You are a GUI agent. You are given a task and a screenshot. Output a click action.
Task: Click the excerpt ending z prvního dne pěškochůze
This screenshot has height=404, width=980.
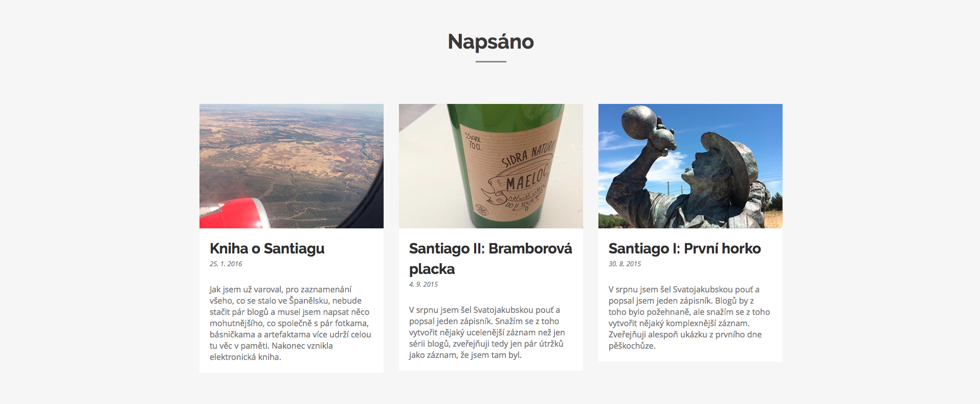689,317
